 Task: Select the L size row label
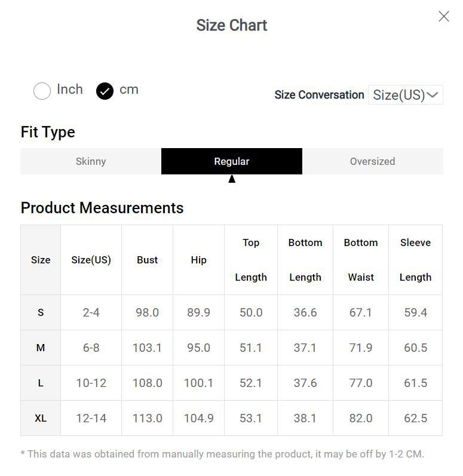pyautogui.click(x=41, y=383)
